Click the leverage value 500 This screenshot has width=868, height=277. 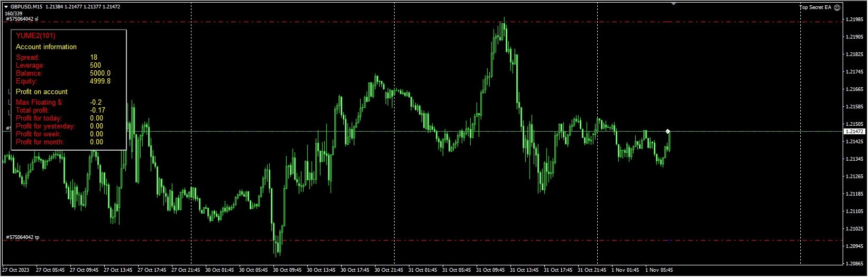pos(95,65)
